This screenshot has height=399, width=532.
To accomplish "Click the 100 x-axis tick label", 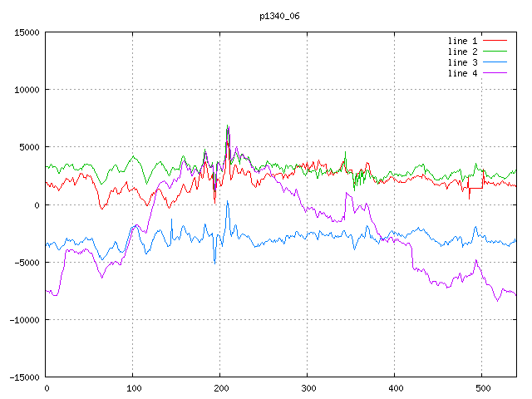I will (133, 387).
